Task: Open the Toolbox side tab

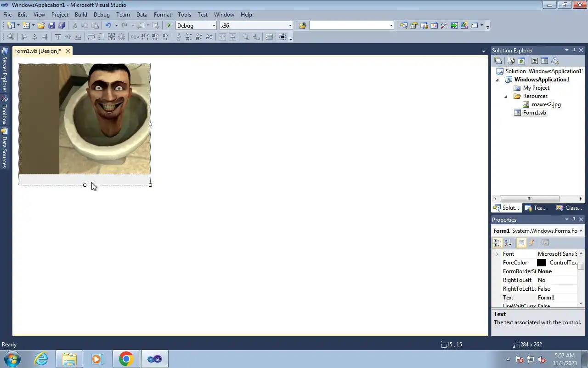Action: [x=5, y=110]
